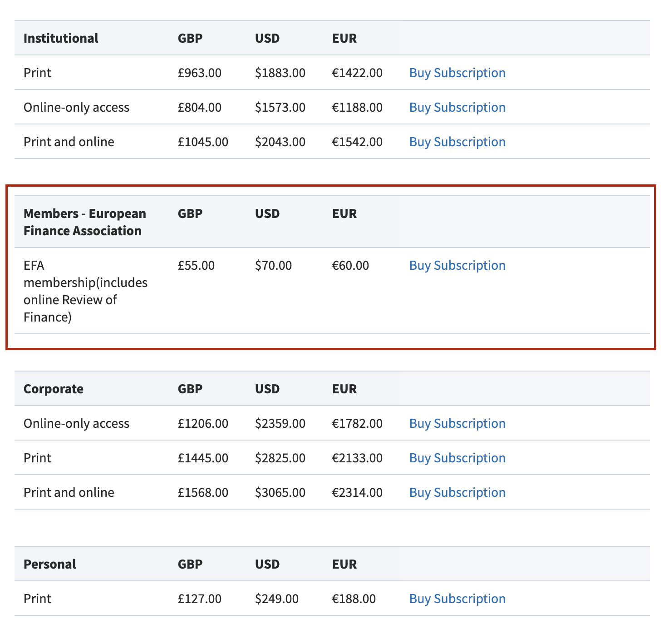The width and height of the screenshot is (669, 644).
Task: Buy the Institutional Print subscription
Action: pyautogui.click(x=457, y=73)
